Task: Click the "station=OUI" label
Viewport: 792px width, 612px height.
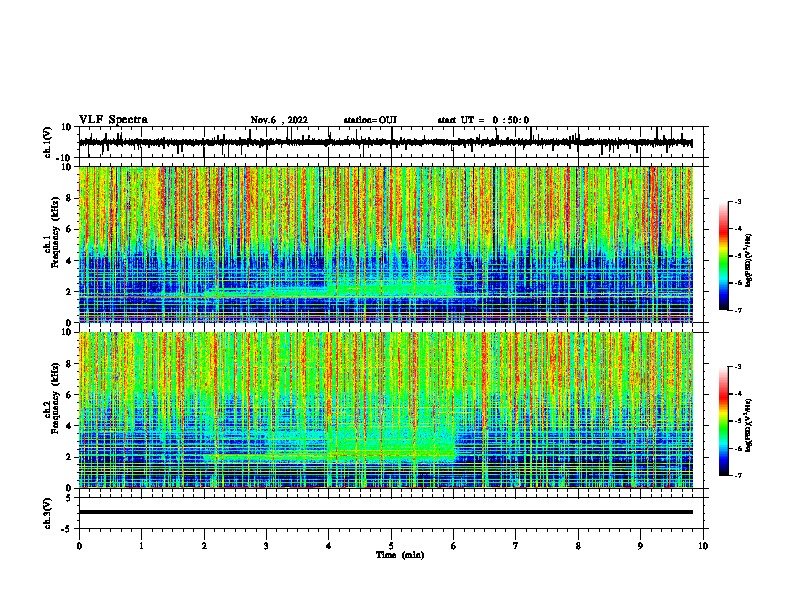Action: click(370, 120)
